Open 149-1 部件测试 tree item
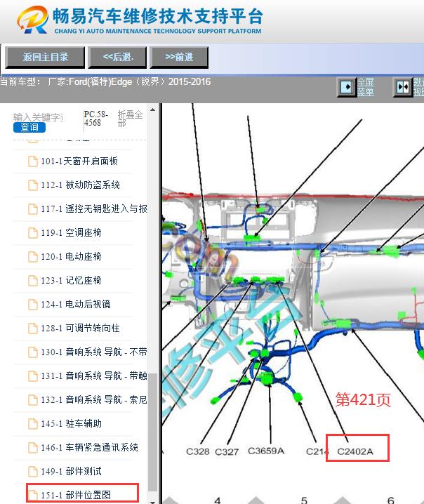 tap(71, 471)
